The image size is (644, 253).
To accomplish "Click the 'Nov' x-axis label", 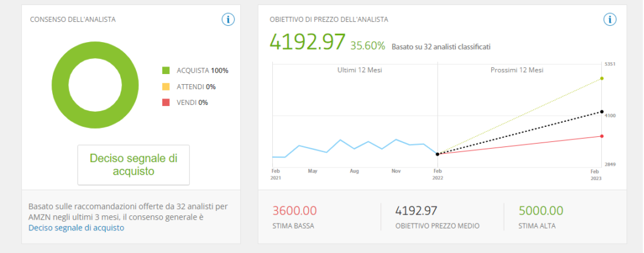I will tap(396, 171).
